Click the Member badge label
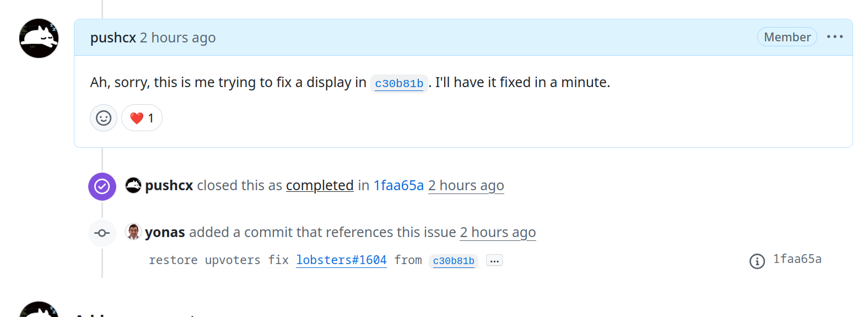868x317 pixels. [x=787, y=37]
